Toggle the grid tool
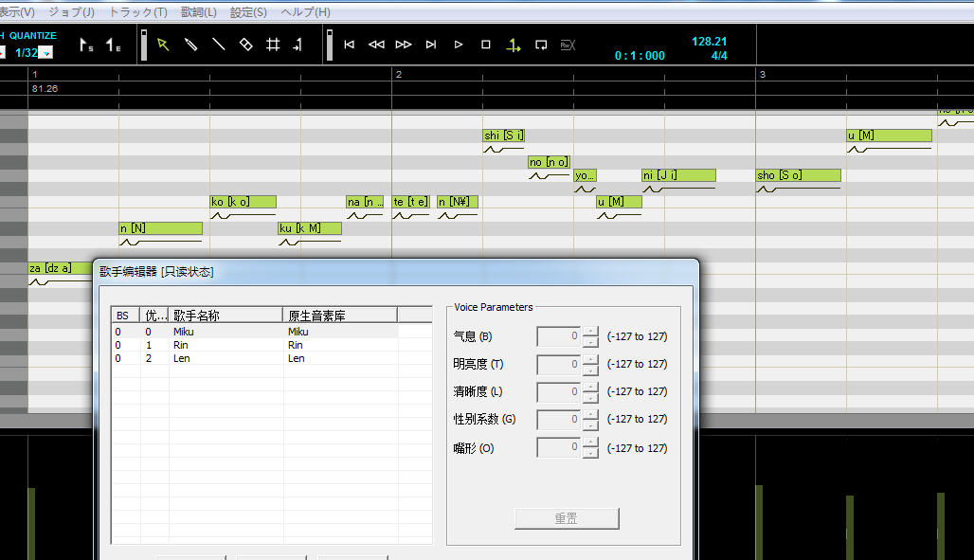The height and width of the screenshot is (560, 974). 273,45
